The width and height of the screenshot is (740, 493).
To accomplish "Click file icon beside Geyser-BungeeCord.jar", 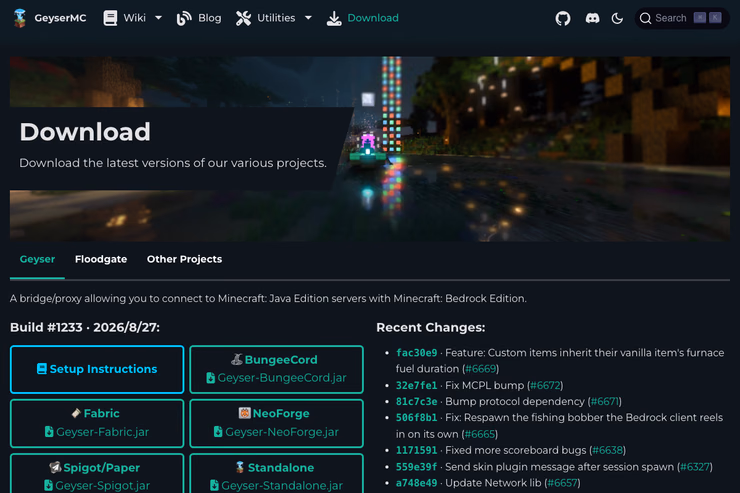I will pos(210,378).
